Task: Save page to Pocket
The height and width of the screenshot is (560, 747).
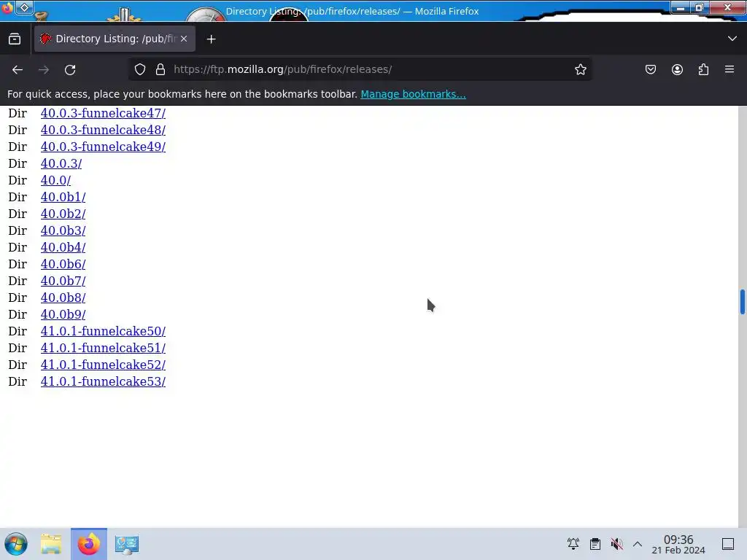Action: click(650, 69)
